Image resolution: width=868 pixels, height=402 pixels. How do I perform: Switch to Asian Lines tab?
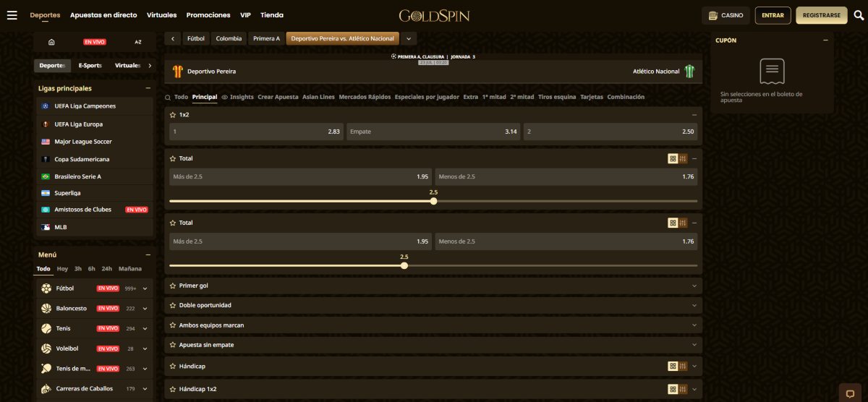(318, 97)
